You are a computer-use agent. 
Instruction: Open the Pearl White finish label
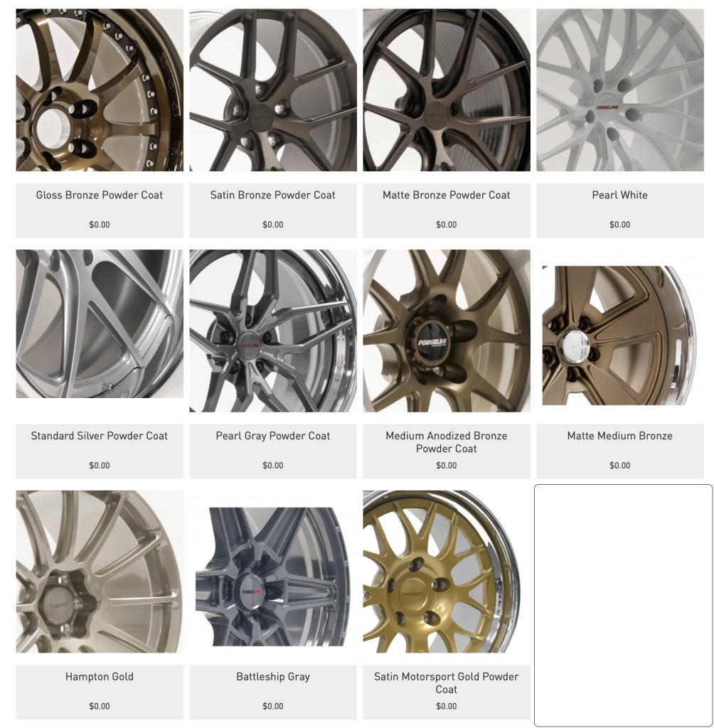tap(619, 195)
